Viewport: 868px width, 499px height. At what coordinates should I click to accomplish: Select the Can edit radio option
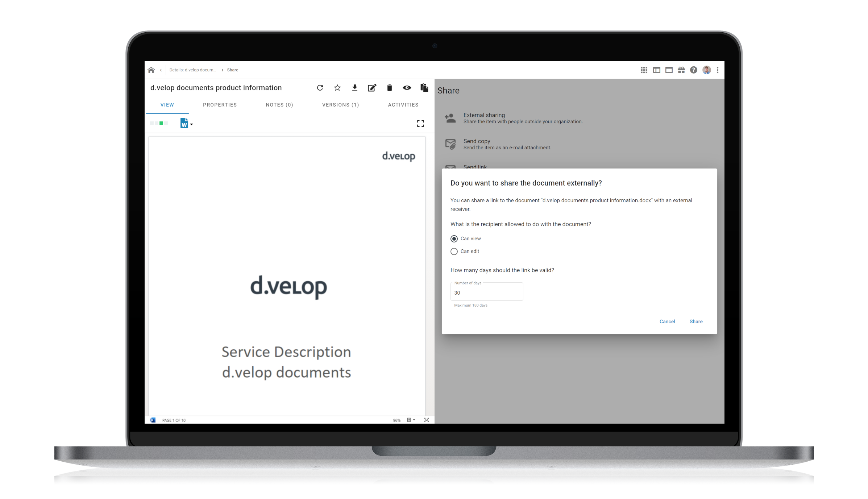[454, 251]
